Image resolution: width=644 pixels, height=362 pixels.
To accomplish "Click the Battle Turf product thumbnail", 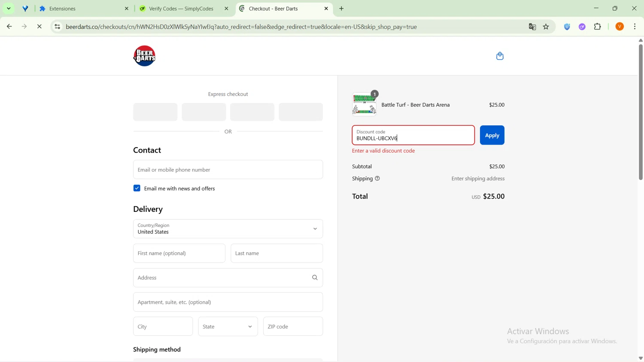I will coord(364,104).
